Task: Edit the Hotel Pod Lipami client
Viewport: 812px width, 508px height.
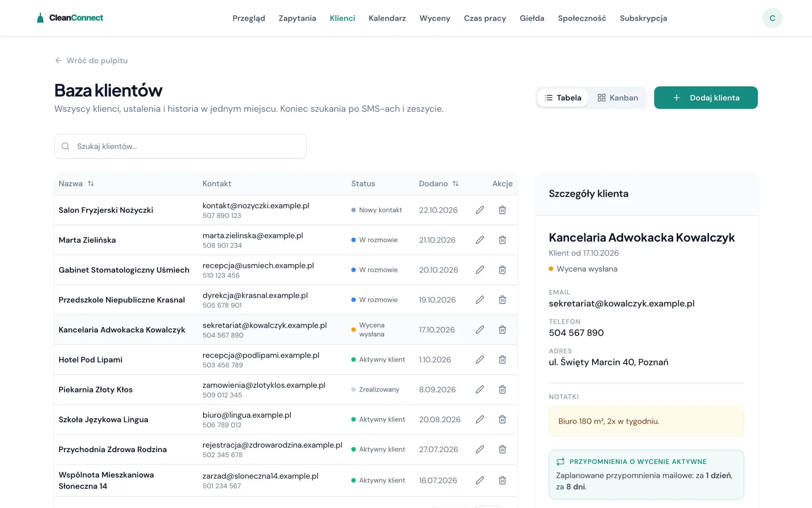Action: click(x=480, y=360)
